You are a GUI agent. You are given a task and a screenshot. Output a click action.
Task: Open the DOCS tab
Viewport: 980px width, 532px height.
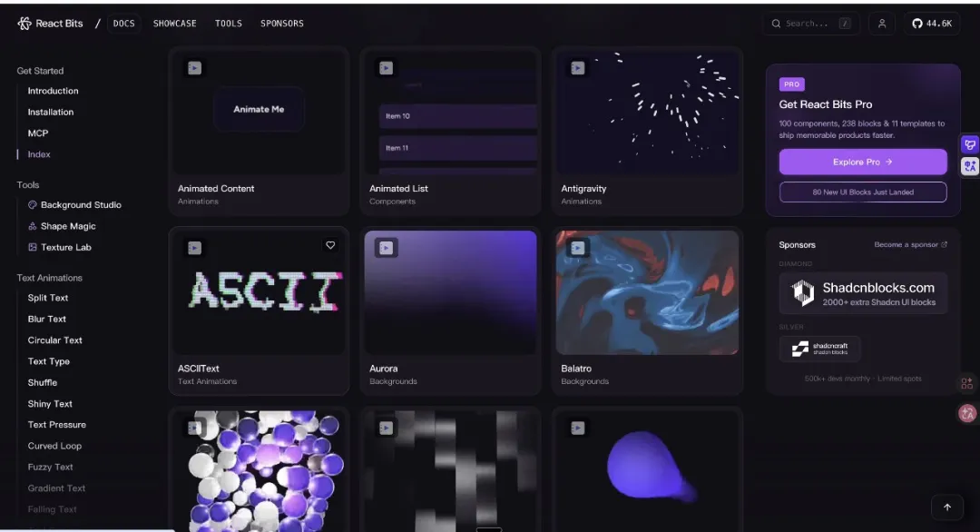click(123, 23)
